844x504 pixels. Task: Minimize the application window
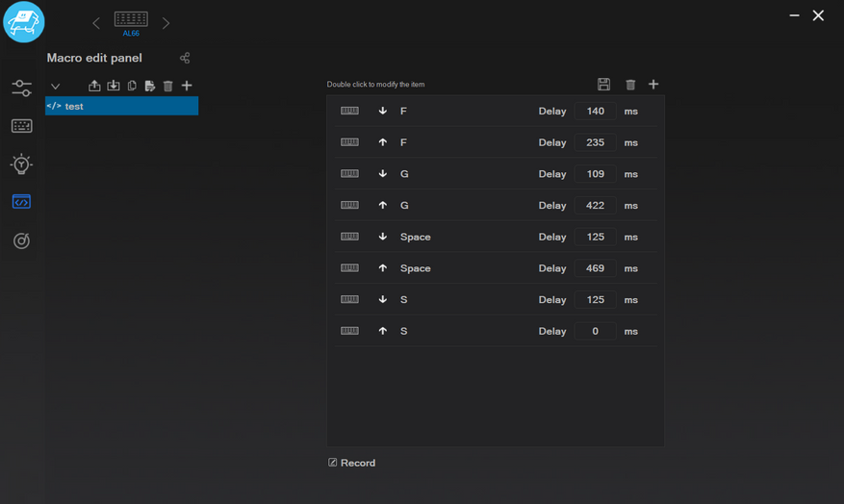(x=795, y=15)
